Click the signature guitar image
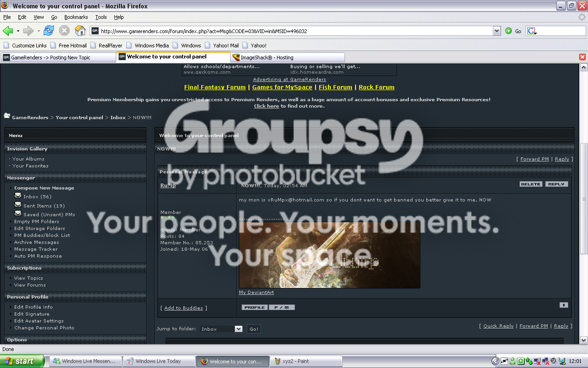Viewport: 588px width, 368px height. coord(329,255)
